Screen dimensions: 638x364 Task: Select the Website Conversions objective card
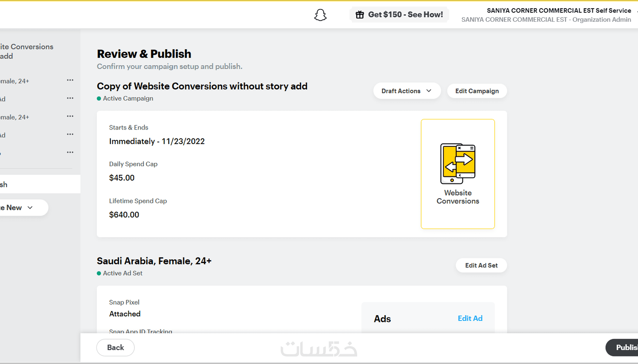[x=457, y=174]
